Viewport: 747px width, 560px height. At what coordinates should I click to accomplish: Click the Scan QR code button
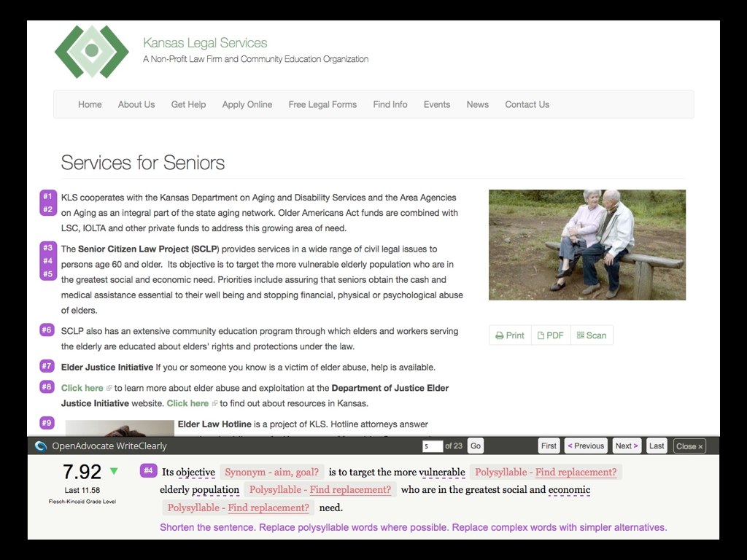[x=592, y=335]
